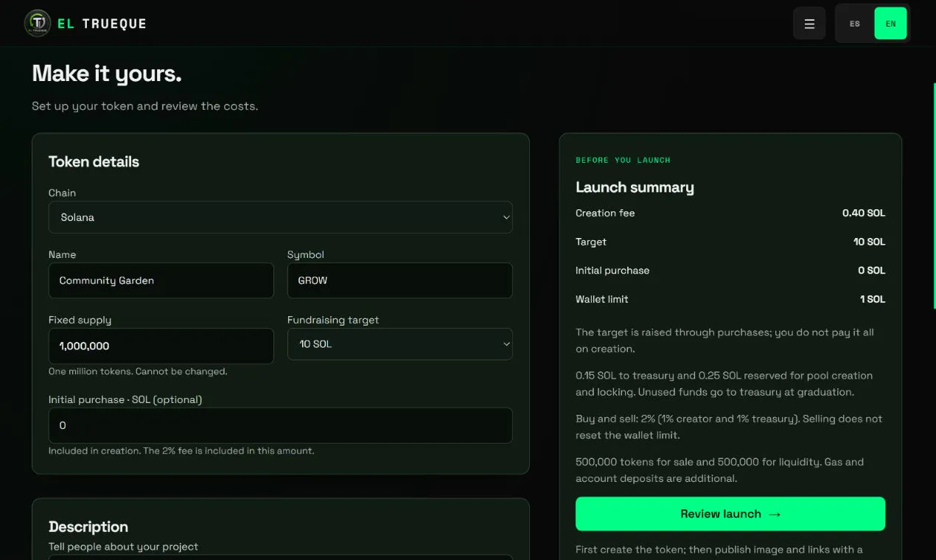Click the 'Make it yours.' heading

pos(107,74)
